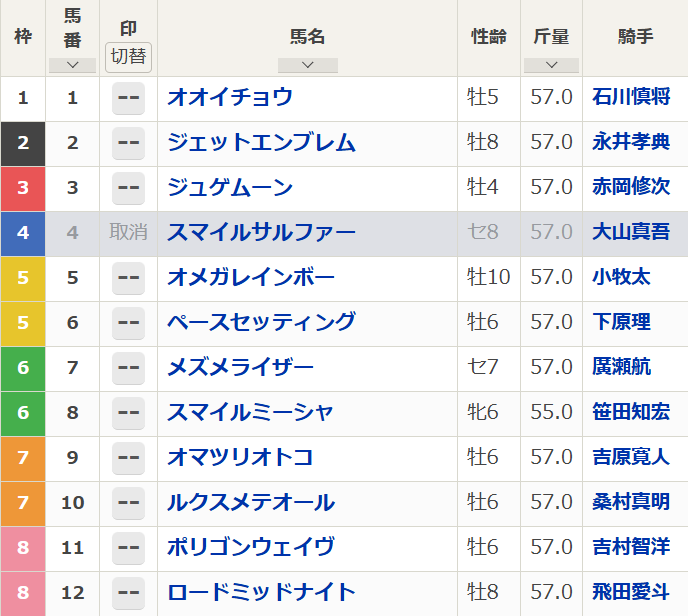This screenshot has height=616, width=688.
Task: Open sort dropdown under 馬番 header
Action: click(x=72, y=65)
